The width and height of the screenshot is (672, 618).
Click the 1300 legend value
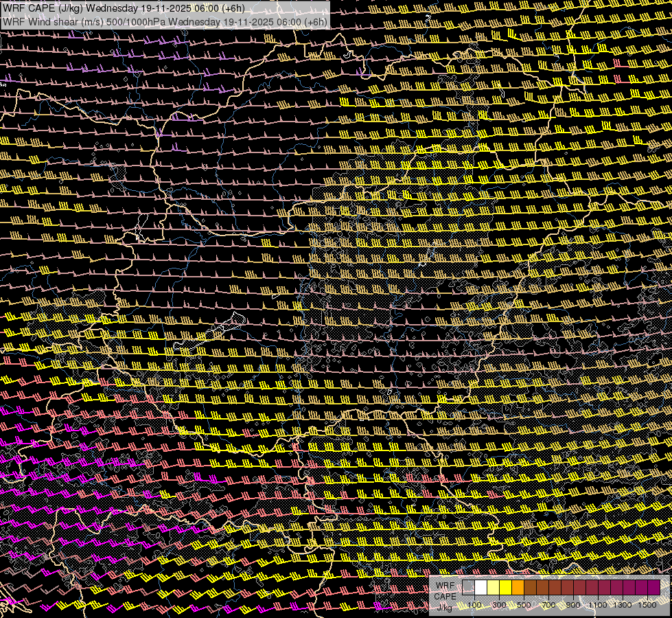(x=623, y=605)
